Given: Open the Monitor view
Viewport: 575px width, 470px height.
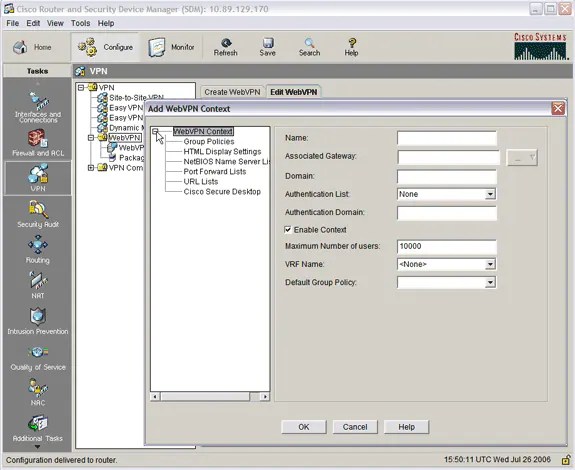Looking at the screenshot, I should pos(171,47).
